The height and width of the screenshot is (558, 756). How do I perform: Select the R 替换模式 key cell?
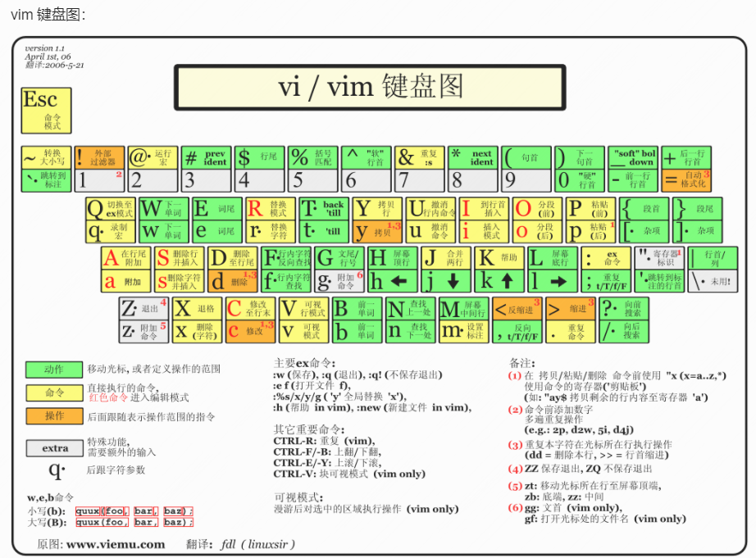click(x=271, y=209)
